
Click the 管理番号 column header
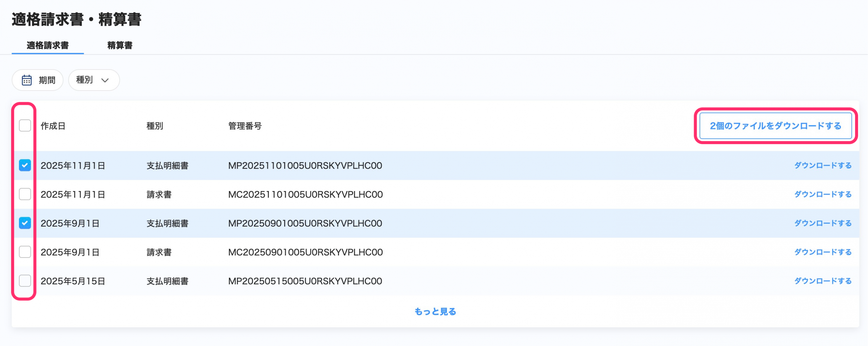pos(245,126)
